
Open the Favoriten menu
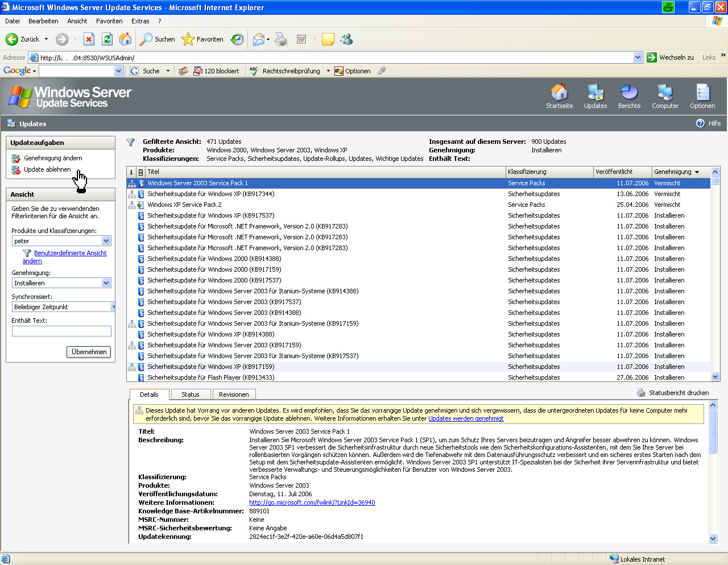(x=109, y=21)
